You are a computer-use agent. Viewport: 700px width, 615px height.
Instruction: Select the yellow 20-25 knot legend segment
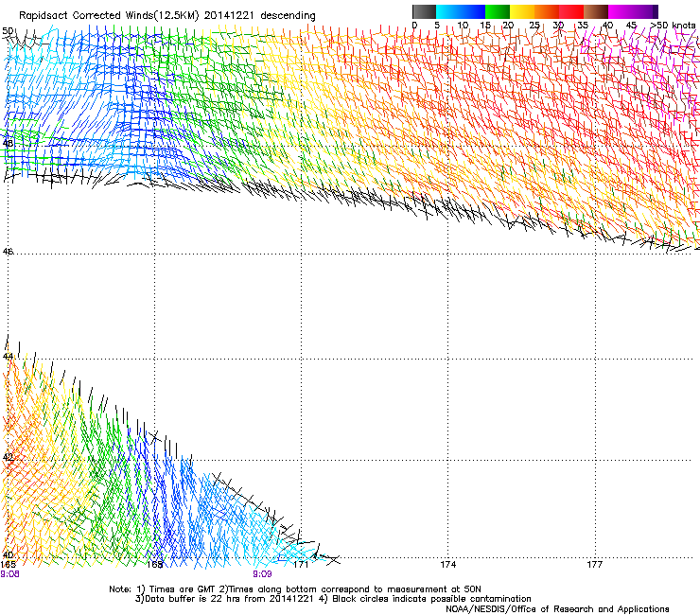click(522, 11)
